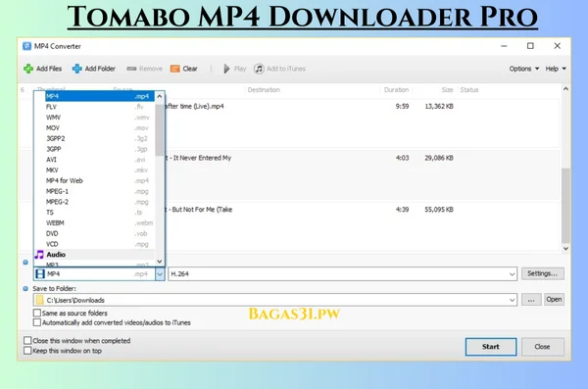Click the Open folder button
The height and width of the screenshot is (389, 588).
tap(554, 300)
